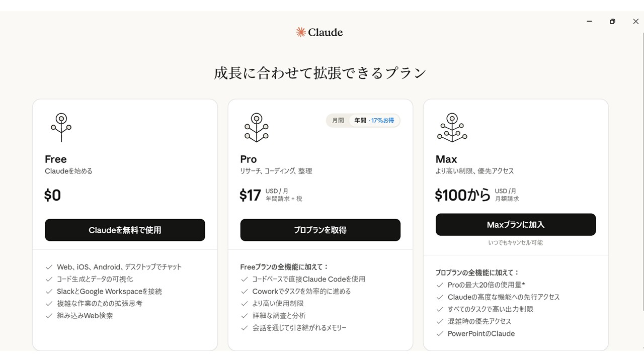Click the Pro plan title

coord(249,159)
